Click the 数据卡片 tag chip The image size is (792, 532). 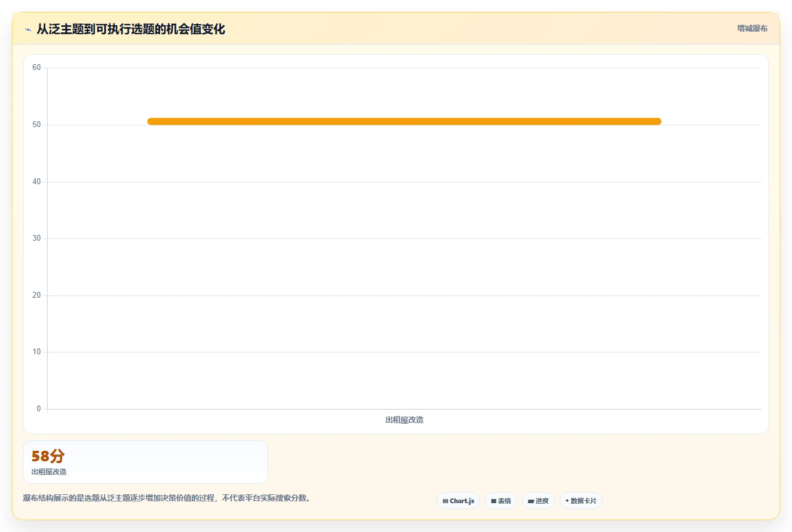click(x=581, y=501)
